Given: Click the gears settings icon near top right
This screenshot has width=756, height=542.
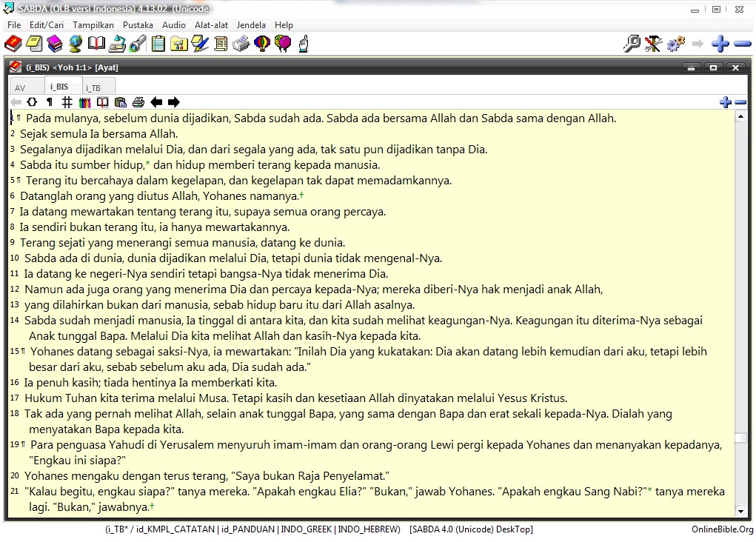Looking at the screenshot, I should coord(675,44).
